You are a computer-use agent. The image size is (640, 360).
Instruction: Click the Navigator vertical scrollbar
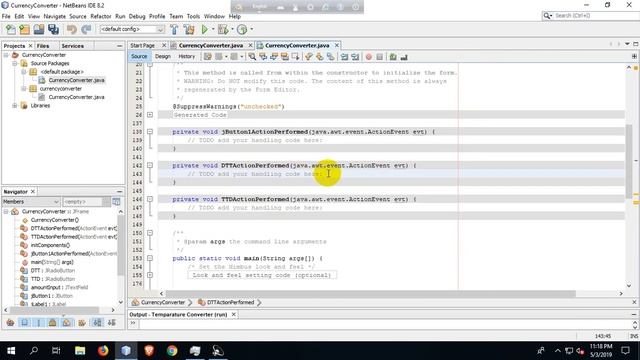120,245
